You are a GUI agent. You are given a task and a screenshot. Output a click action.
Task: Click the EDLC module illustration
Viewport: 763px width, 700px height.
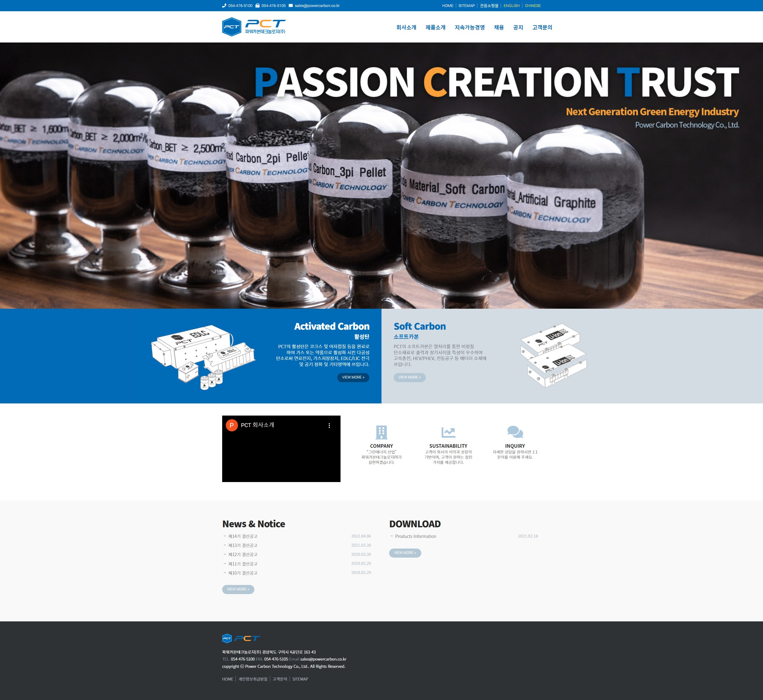click(203, 357)
